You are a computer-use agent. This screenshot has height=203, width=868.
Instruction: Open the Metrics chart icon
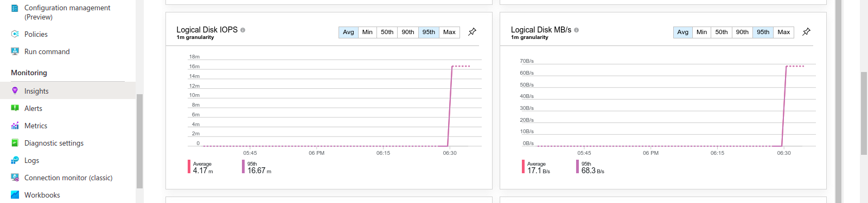[15, 126]
